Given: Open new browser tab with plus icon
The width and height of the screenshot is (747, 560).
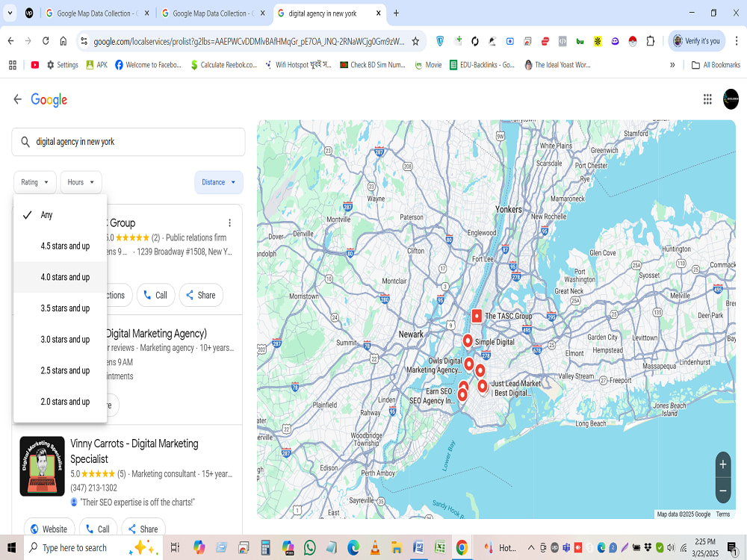Looking at the screenshot, I should 396,13.
